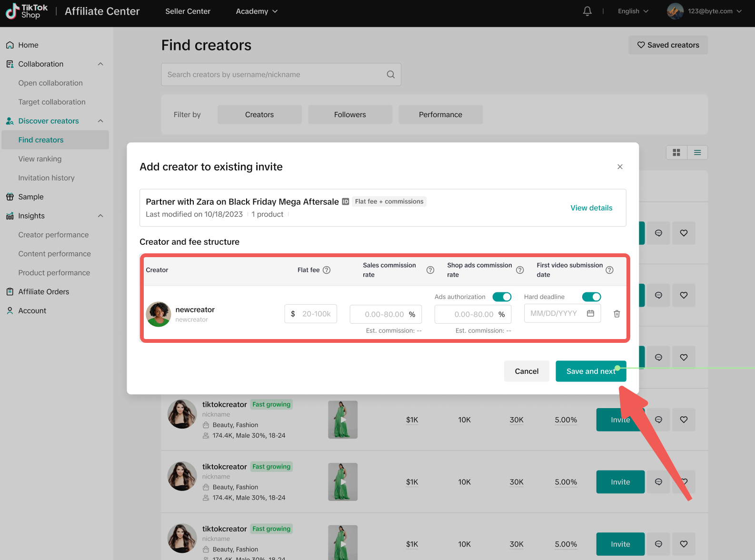Switch to list view layout icon
This screenshot has width=755, height=560.
tap(697, 152)
